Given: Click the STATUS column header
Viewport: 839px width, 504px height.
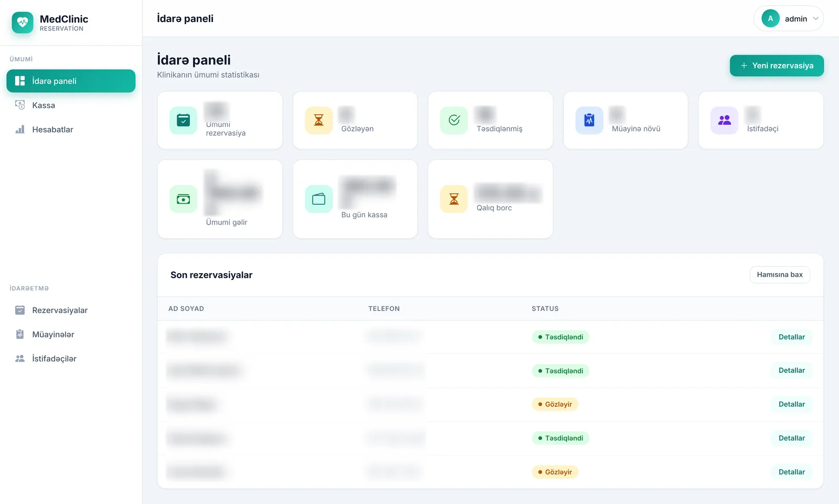Looking at the screenshot, I should click(545, 308).
